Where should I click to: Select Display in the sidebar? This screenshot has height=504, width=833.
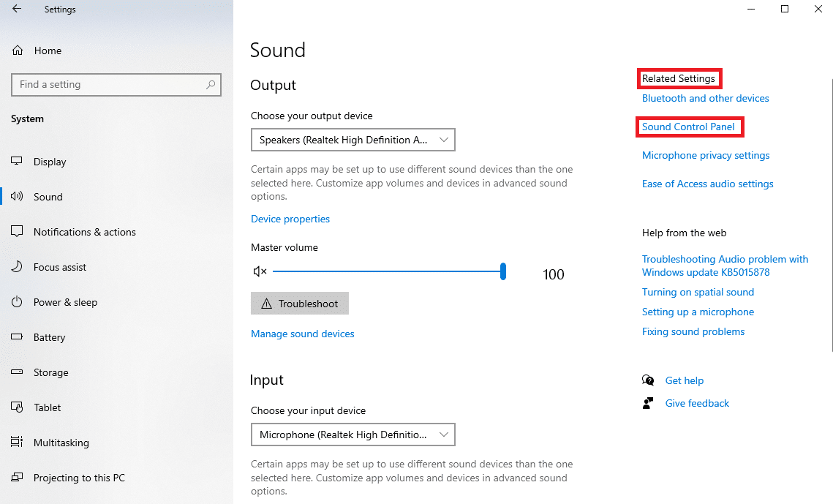click(48, 161)
